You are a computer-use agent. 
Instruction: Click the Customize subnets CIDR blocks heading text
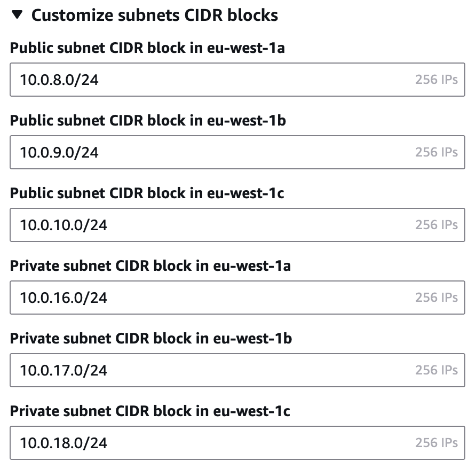click(155, 15)
